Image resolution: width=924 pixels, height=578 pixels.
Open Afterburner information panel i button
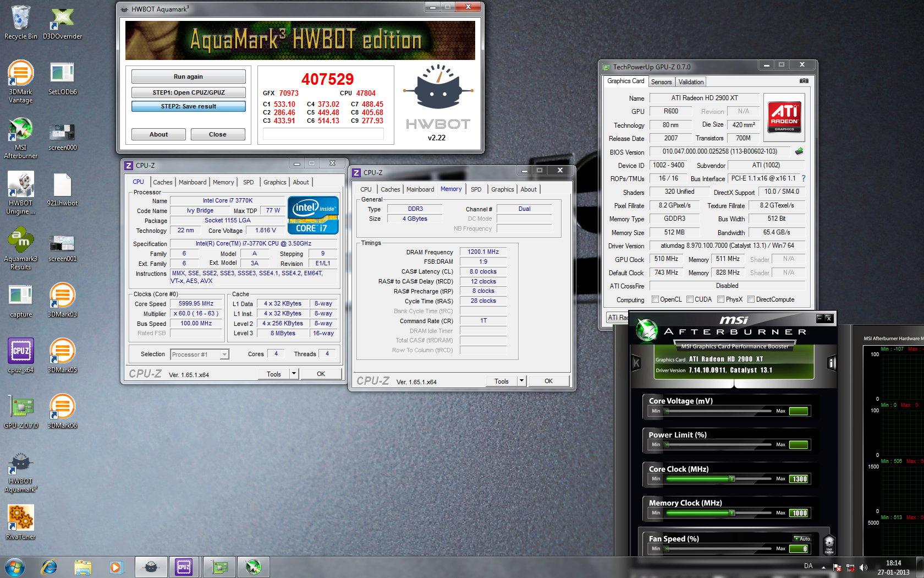click(832, 362)
